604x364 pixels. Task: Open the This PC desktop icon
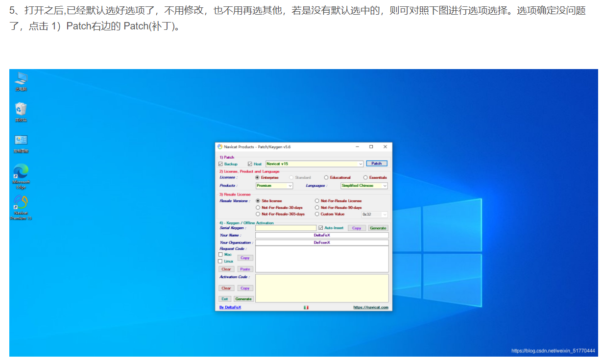coord(21,82)
